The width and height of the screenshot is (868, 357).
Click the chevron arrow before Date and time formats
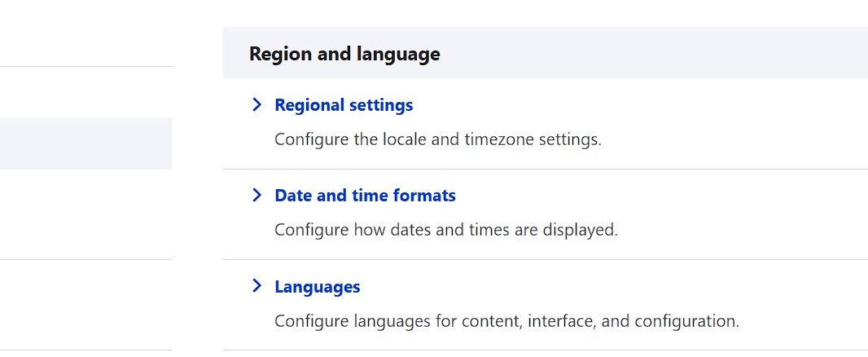[257, 195]
